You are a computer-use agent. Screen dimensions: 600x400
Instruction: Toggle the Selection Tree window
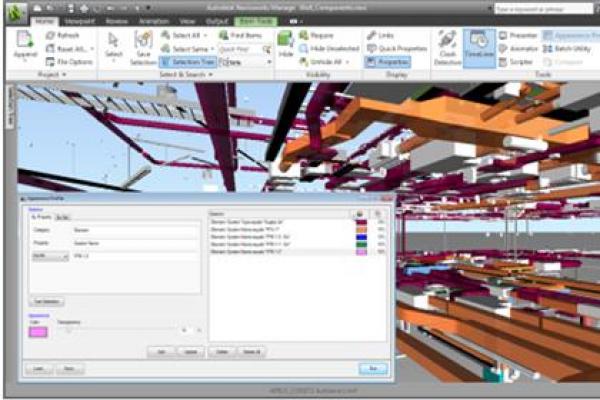coord(187,61)
